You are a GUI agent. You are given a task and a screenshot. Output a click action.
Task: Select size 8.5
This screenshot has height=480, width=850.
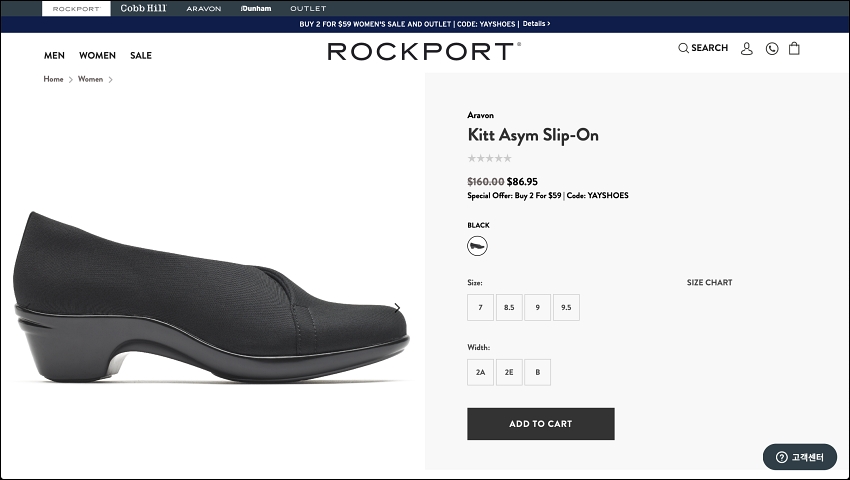pyautogui.click(x=509, y=308)
